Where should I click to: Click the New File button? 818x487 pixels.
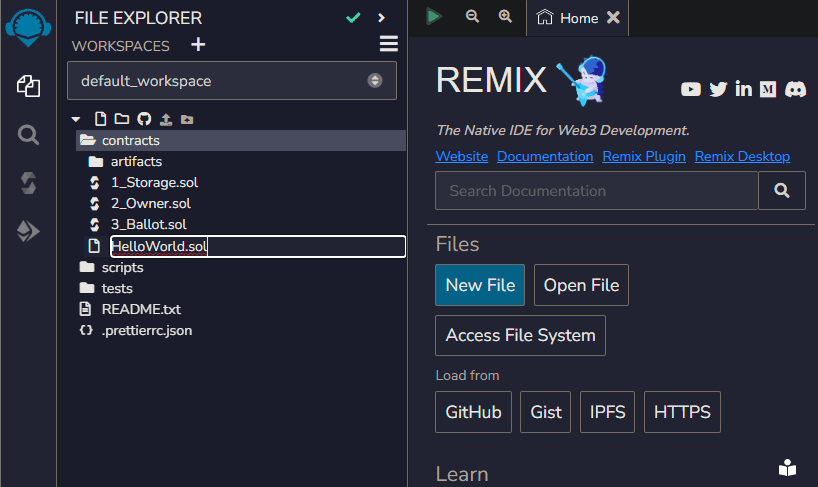[480, 285]
